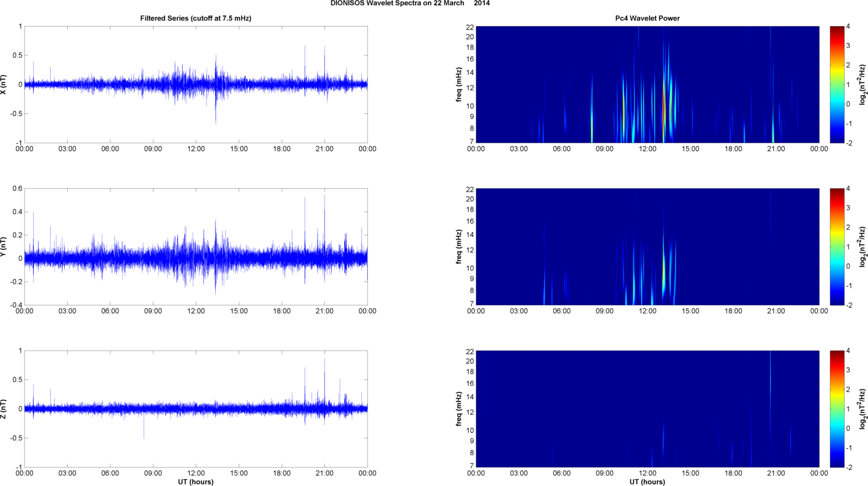Click the log2(nT²/Hz) label on the top colorbar
868x486 pixels.
[862, 84]
